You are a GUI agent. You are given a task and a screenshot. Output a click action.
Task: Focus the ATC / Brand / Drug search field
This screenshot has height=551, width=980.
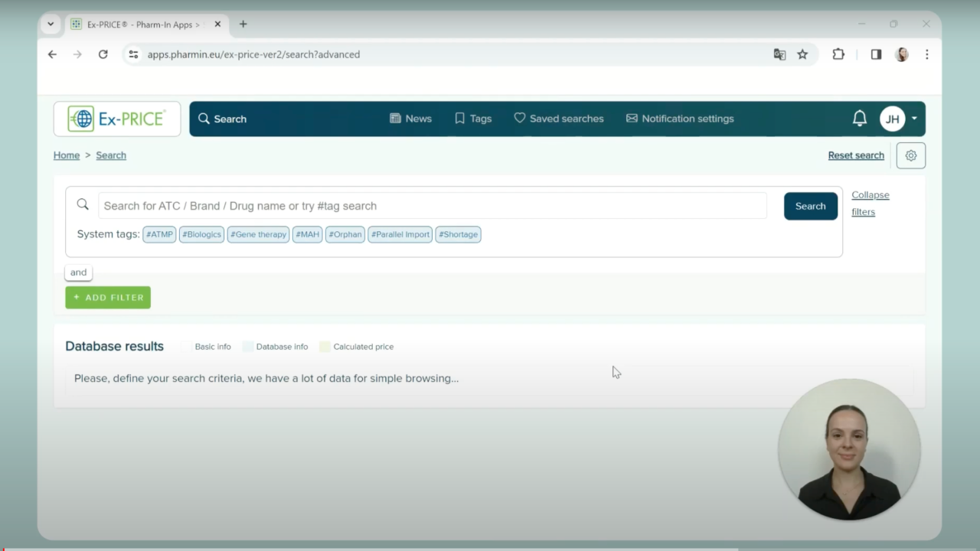[x=433, y=206]
